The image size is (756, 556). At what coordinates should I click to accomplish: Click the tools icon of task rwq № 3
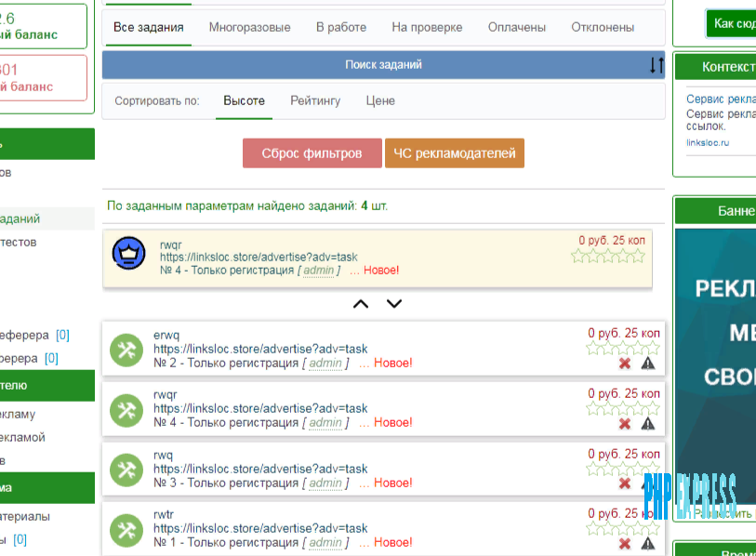point(126,470)
